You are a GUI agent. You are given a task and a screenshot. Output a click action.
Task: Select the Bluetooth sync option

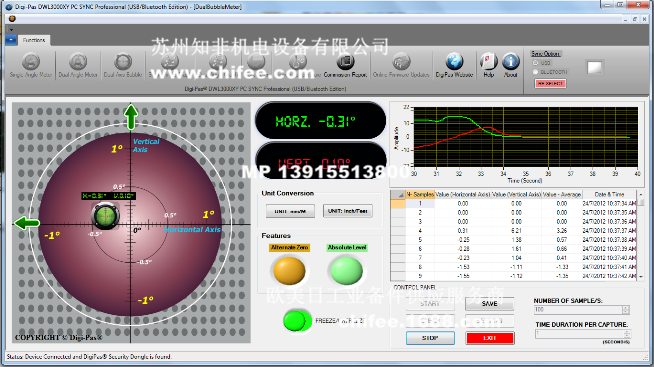(x=536, y=72)
